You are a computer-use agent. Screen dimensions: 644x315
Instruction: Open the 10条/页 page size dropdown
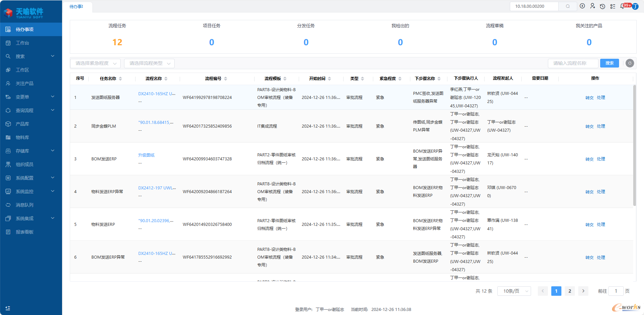(x=514, y=291)
